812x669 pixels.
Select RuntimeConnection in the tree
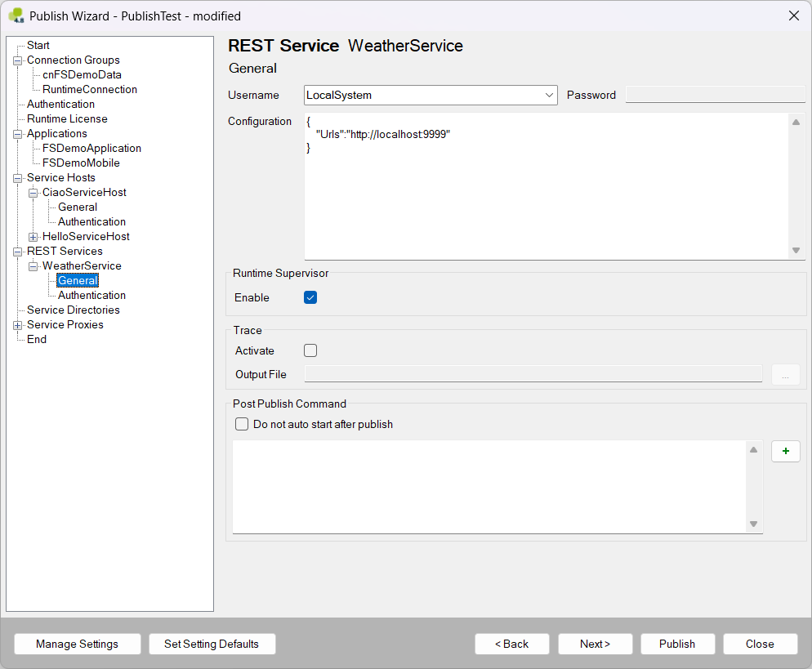point(90,89)
